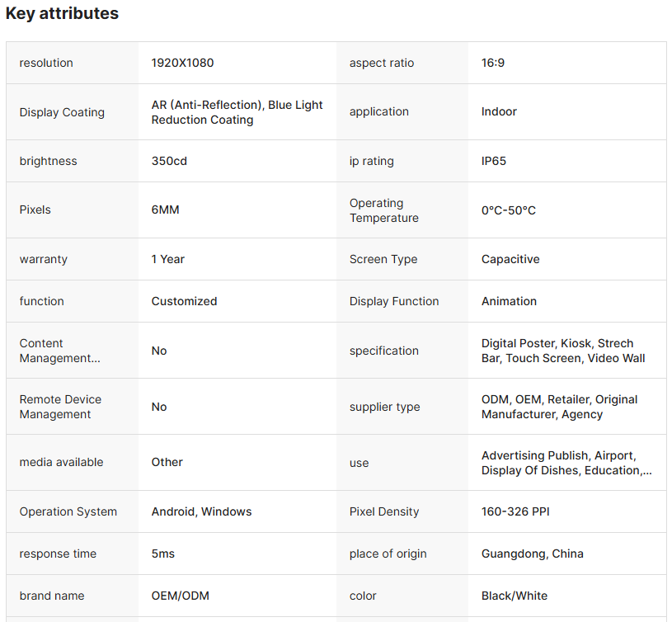
Task: Select the OEM/ODM brand name value
Action: pyautogui.click(x=180, y=596)
